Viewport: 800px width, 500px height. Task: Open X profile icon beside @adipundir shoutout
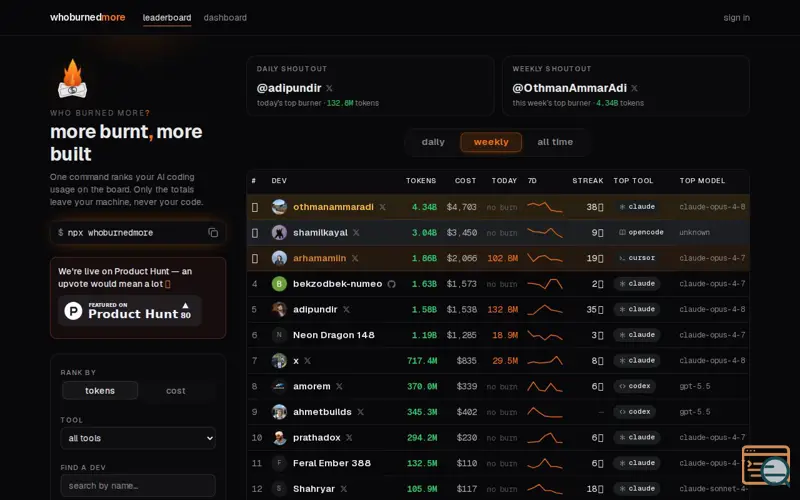point(329,88)
